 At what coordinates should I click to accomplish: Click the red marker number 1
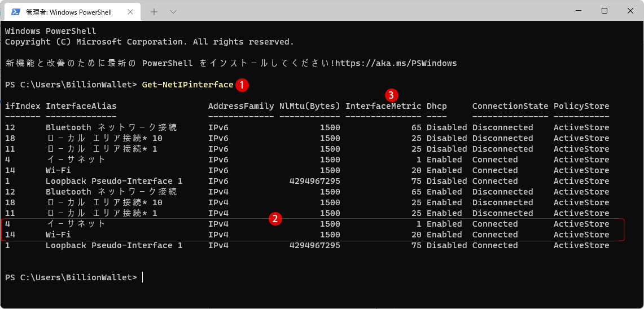click(x=242, y=85)
